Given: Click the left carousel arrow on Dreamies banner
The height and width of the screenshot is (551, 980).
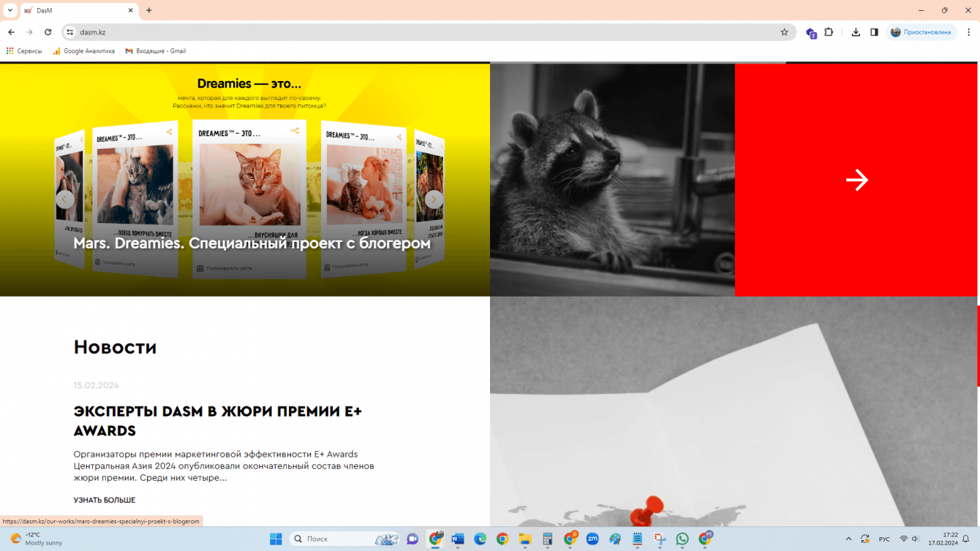Looking at the screenshot, I should click(65, 199).
